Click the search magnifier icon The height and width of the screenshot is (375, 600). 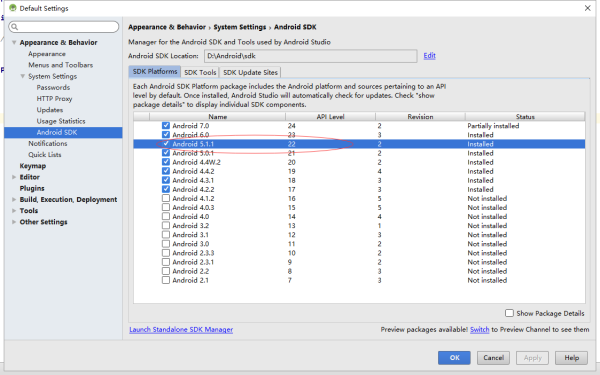[15, 27]
